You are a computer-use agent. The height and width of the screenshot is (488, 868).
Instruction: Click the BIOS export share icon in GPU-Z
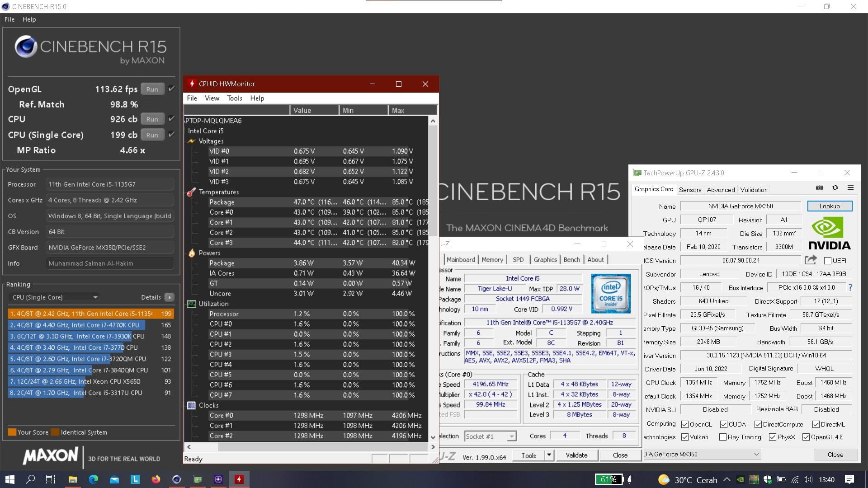[811, 260]
